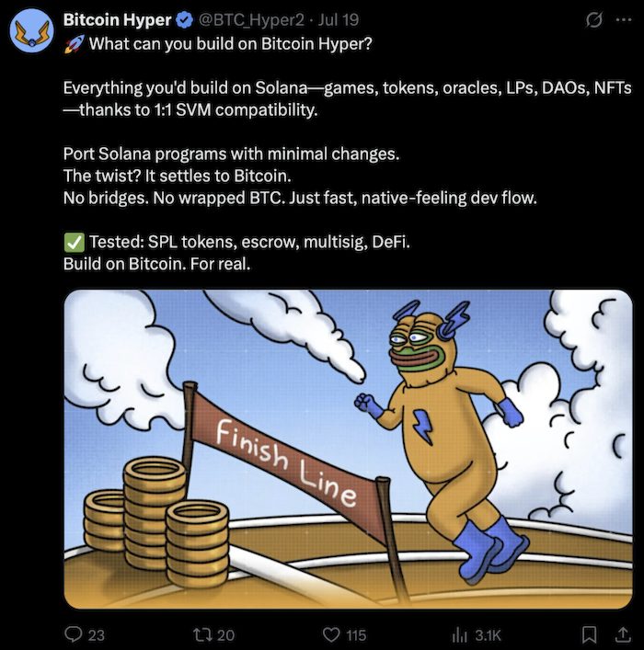
Task: Open the share upload-arrow menu
Action: 623,634
